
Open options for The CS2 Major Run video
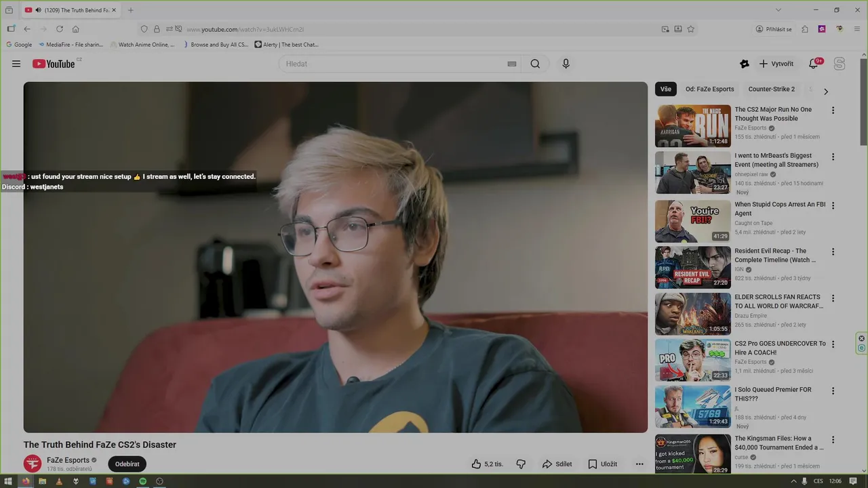click(833, 110)
